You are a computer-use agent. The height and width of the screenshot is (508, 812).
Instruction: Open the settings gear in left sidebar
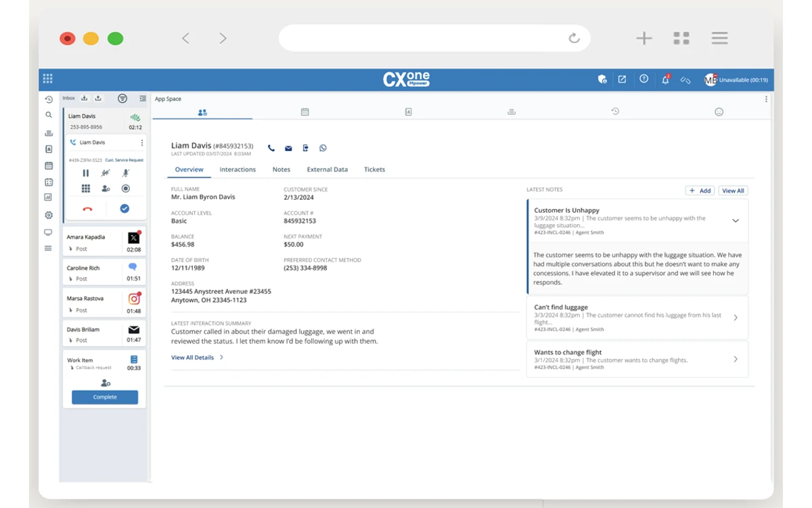(49, 215)
